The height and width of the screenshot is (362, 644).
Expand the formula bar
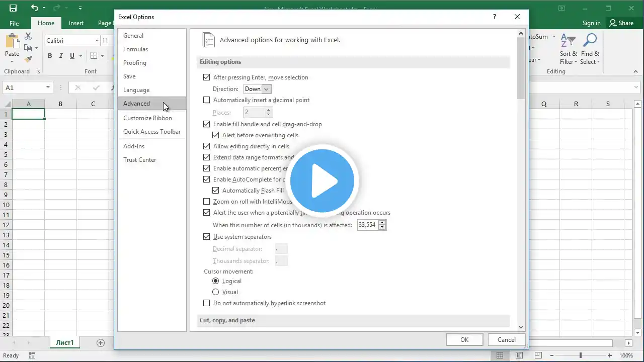coord(636,87)
